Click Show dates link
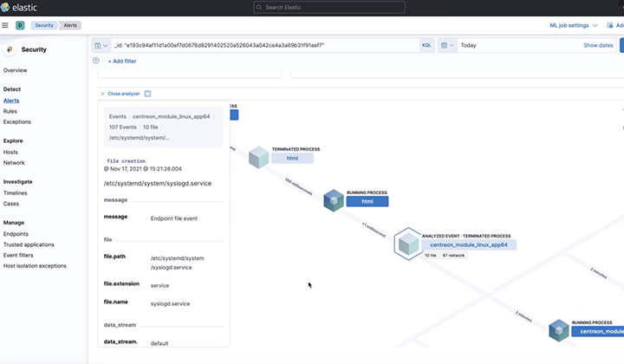The height and width of the screenshot is (364, 624). (598, 45)
